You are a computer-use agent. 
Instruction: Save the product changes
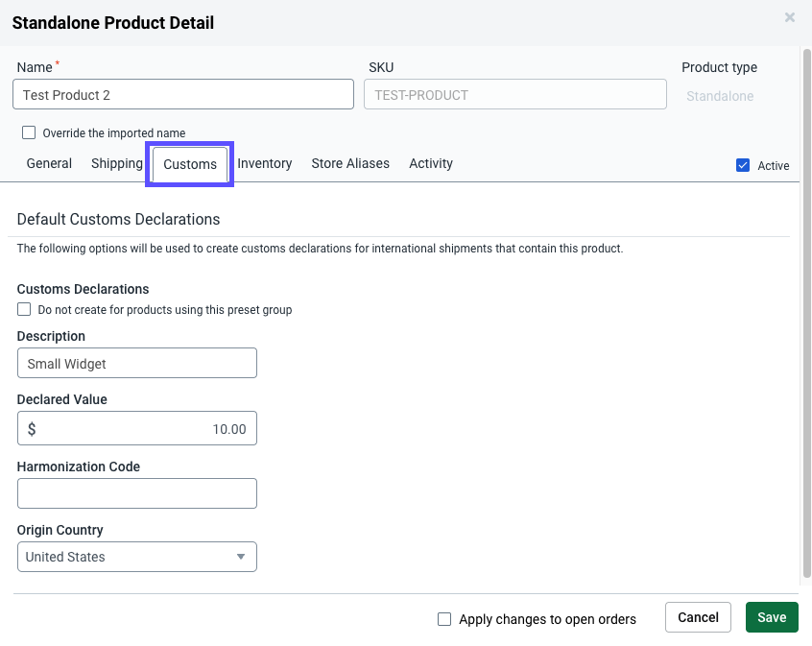pos(772,617)
